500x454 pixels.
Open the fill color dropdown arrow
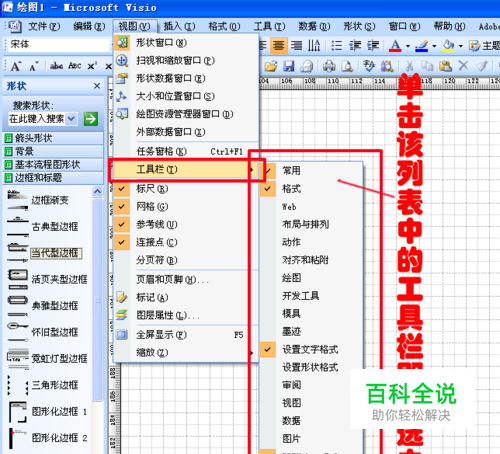coord(460,46)
